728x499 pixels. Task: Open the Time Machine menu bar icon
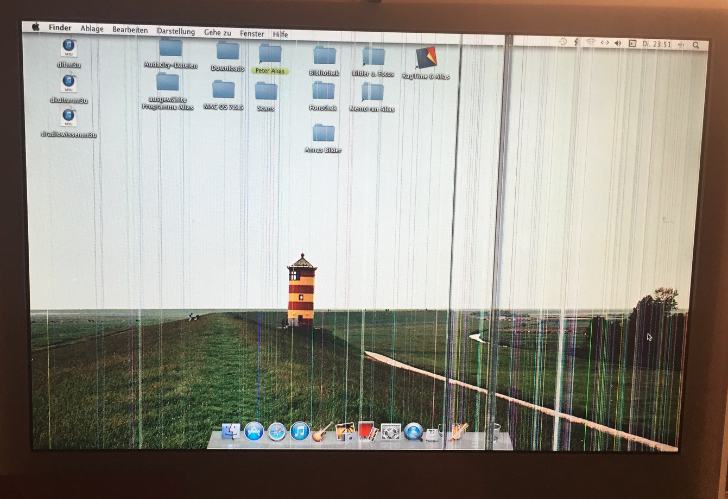[562, 42]
